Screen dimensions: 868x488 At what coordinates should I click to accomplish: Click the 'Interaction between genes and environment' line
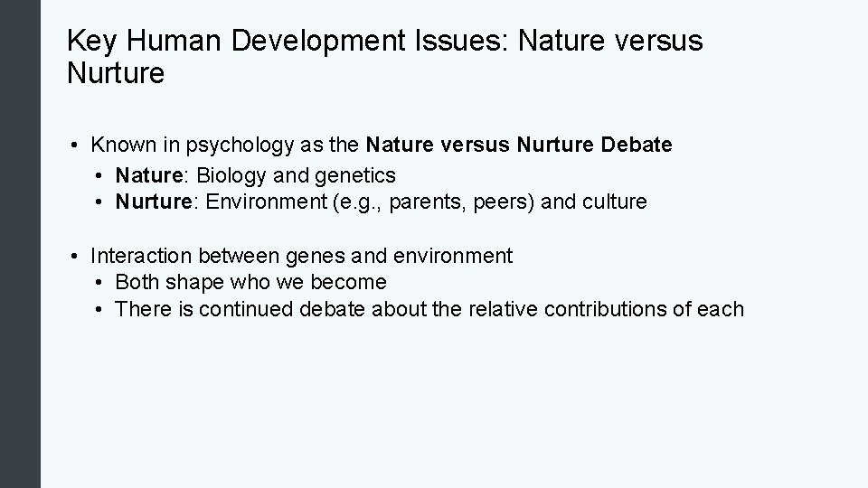tap(301, 257)
